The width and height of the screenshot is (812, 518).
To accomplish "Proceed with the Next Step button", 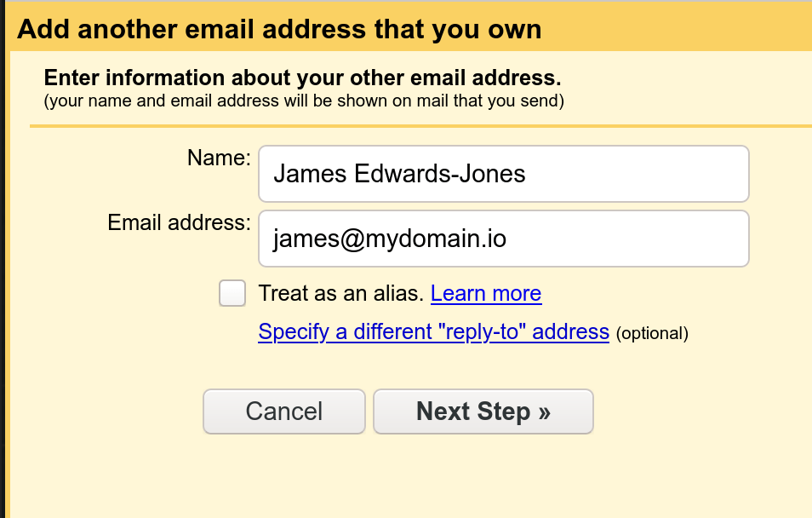I will pos(483,412).
